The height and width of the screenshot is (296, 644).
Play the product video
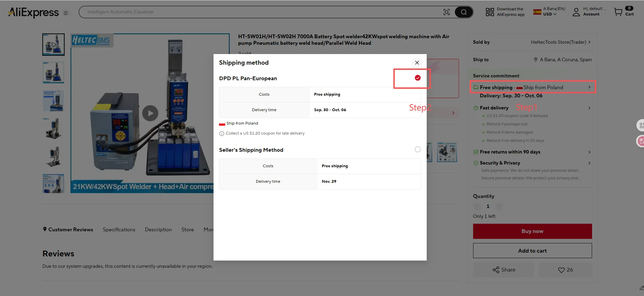click(x=150, y=113)
